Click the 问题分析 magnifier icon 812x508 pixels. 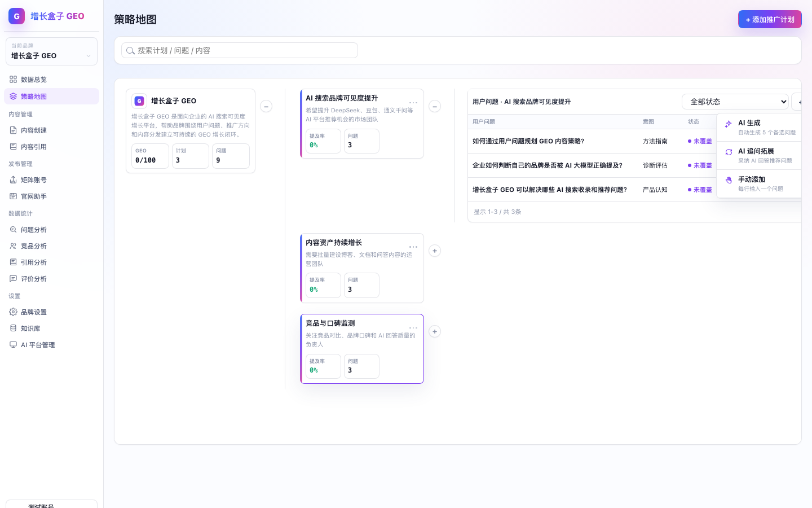coord(13,230)
